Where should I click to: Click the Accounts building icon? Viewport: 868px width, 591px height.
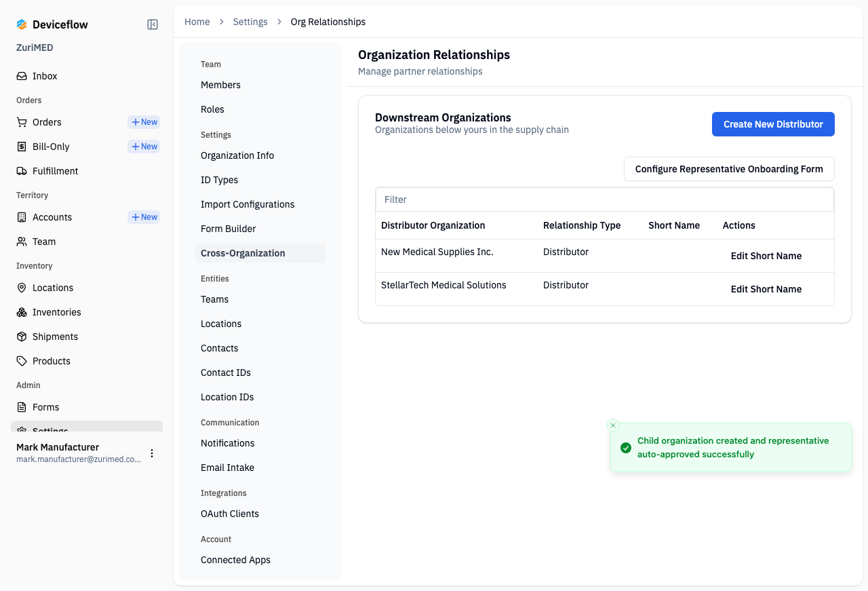[22, 217]
